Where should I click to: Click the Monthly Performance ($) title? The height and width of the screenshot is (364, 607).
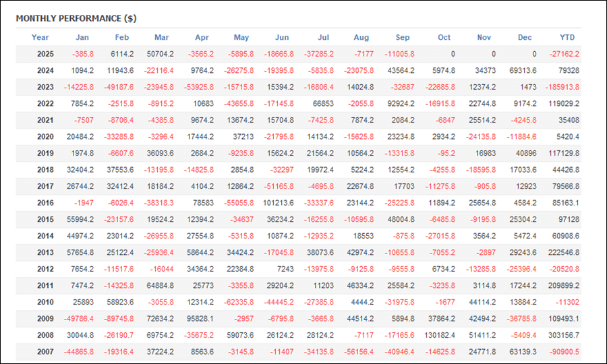[x=76, y=18]
